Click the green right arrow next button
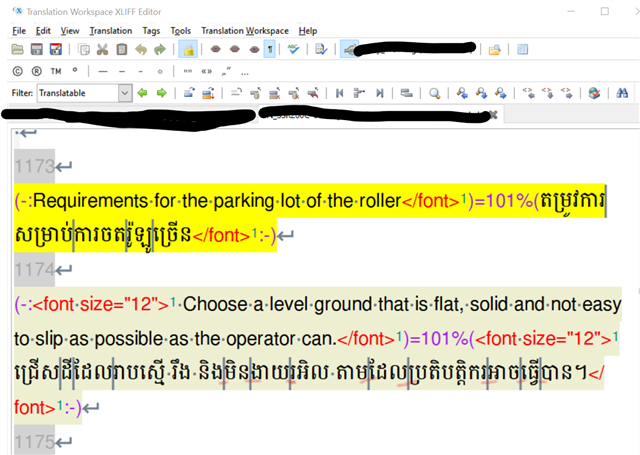640x455 pixels. coord(162,93)
